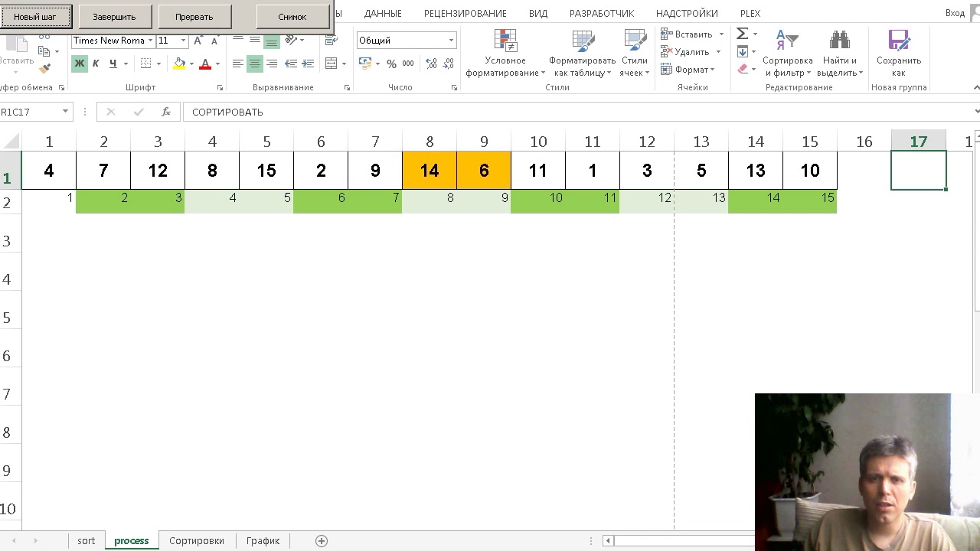Align text left
This screenshot has height=551, width=980.
[238, 64]
